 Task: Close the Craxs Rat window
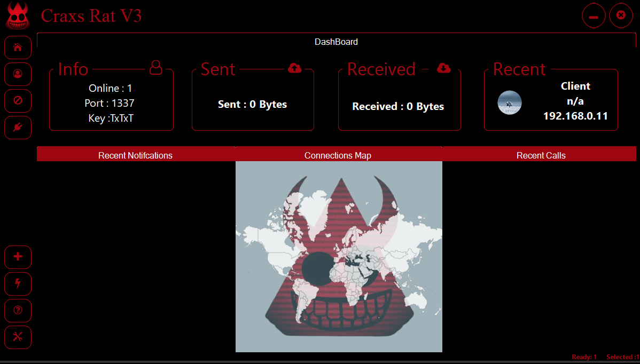(621, 15)
